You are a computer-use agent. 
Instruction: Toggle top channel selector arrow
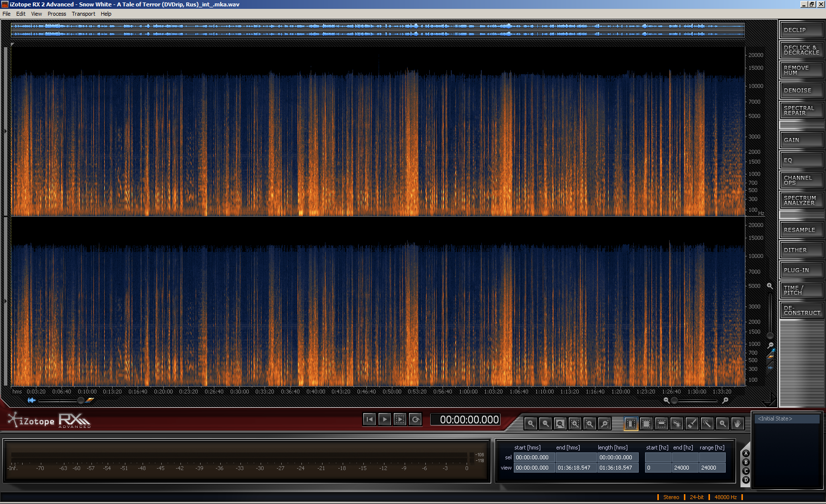tap(6, 131)
